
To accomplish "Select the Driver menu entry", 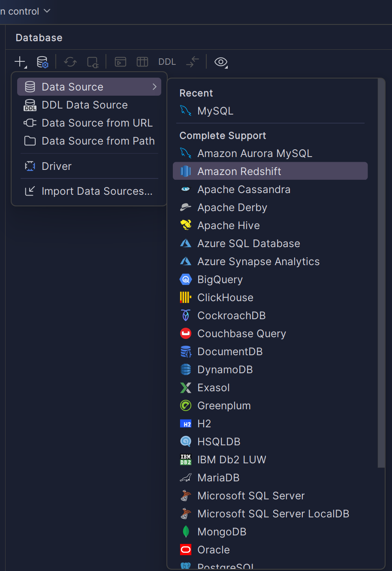I will pyautogui.click(x=89, y=166).
